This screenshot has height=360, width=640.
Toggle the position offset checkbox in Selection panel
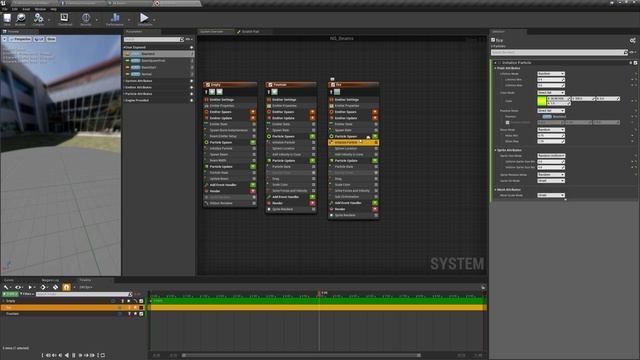(507, 122)
